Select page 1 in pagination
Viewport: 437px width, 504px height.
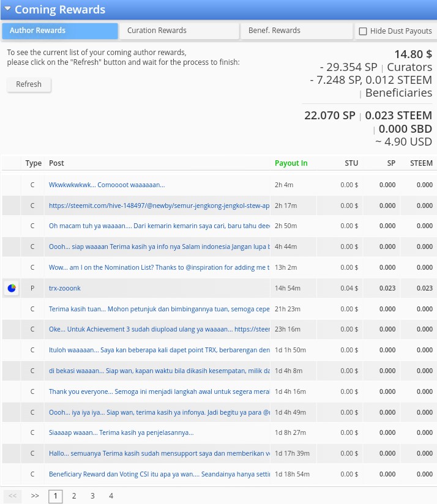coord(55,496)
